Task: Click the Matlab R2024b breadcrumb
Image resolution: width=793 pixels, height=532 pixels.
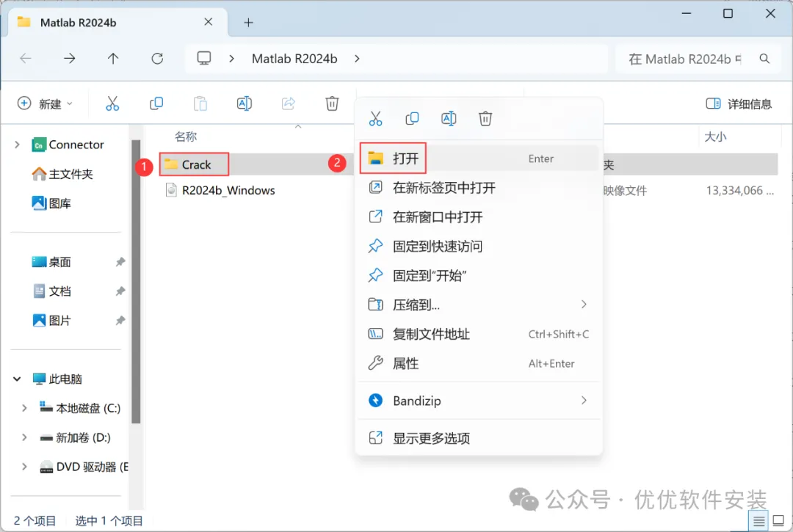Action: point(294,59)
